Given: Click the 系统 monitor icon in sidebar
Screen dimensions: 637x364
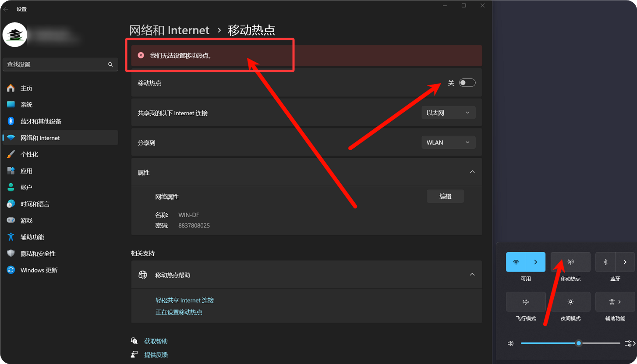Looking at the screenshot, I should [x=11, y=105].
